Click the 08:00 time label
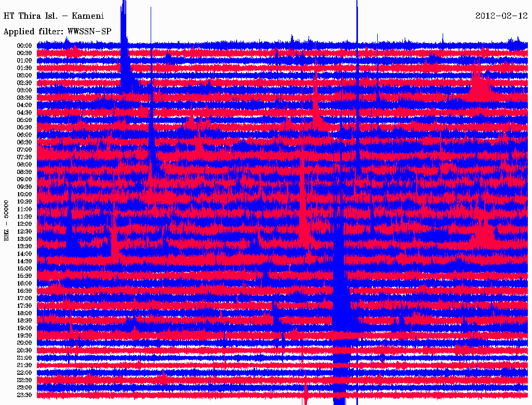The height and width of the screenshot is (405, 532). [x=24, y=165]
